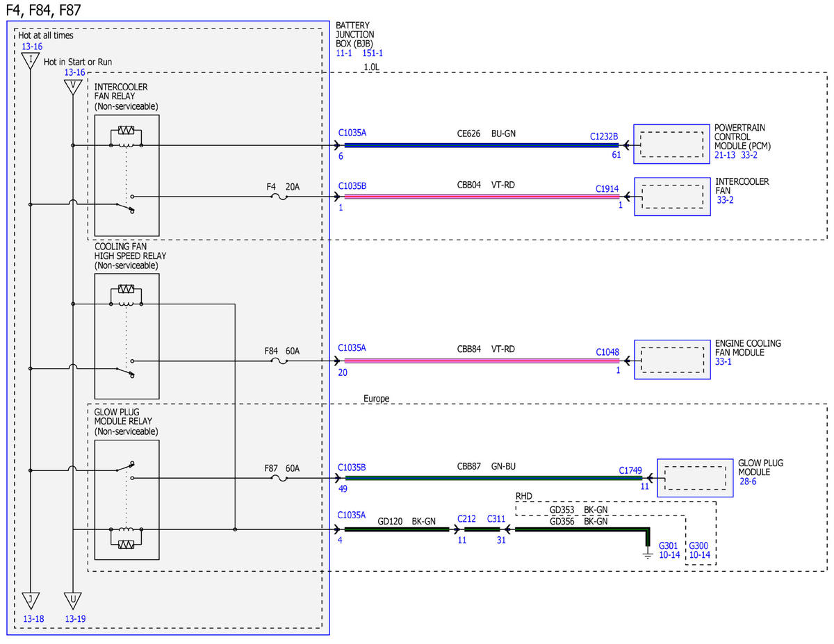The image size is (834, 644).
Task: Open Intercooler Fan page reference 33-2
Action: coord(726,200)
